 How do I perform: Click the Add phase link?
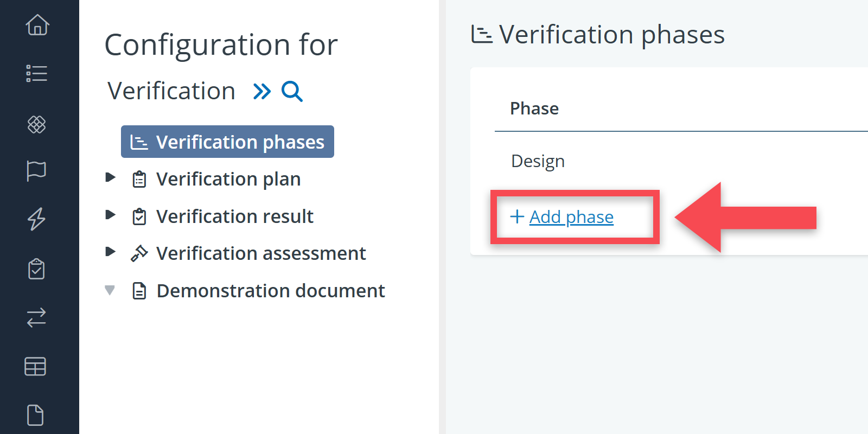(571, 217)
